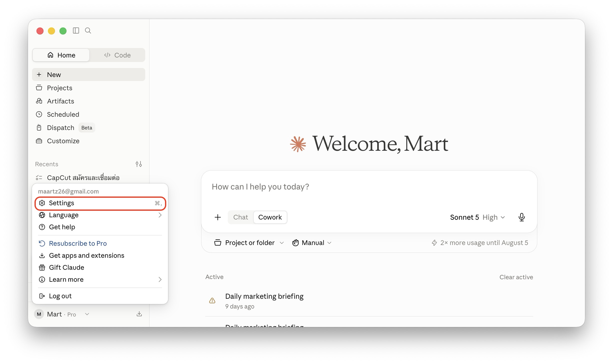This screenshot has width=613, height=364.
Task: Click the warning icon on Daily marketing briefing
Action: pyautogui.click(x=212, y=300)
